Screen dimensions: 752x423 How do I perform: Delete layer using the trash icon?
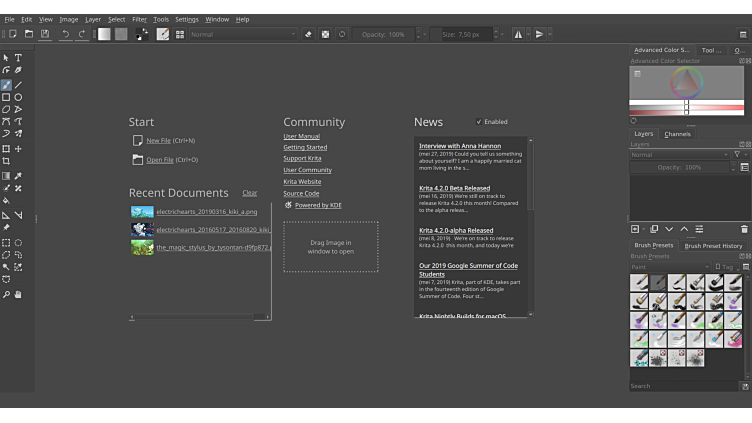pos(744,229)
